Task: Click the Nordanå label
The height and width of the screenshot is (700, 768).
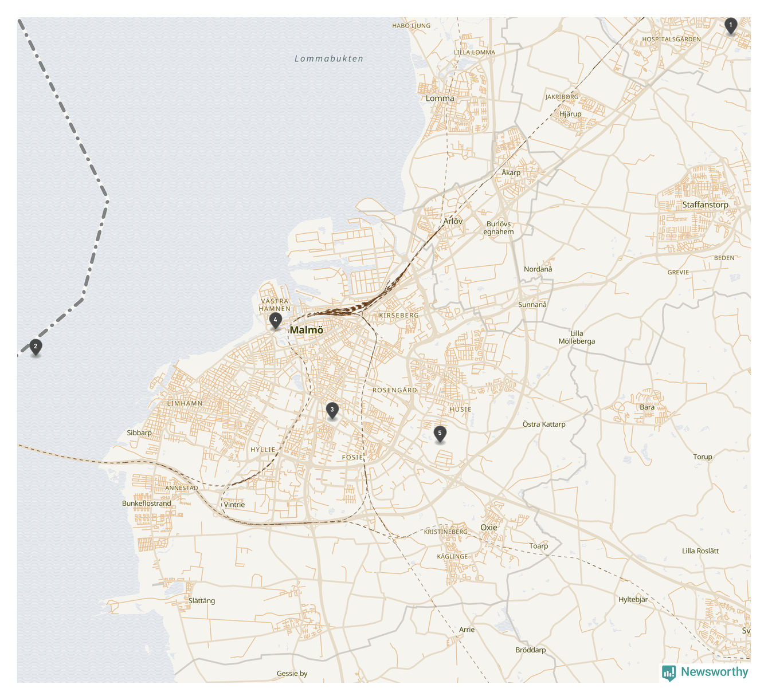Action: click(x=538, y=269)
